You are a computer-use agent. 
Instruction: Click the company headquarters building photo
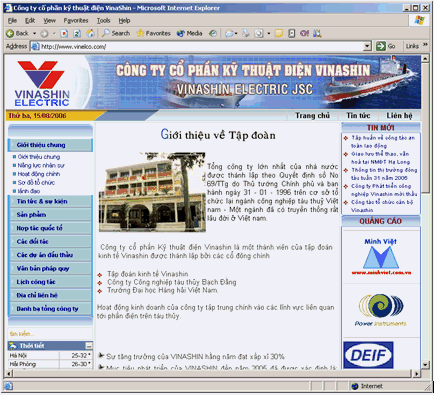(x=152, y=192)
